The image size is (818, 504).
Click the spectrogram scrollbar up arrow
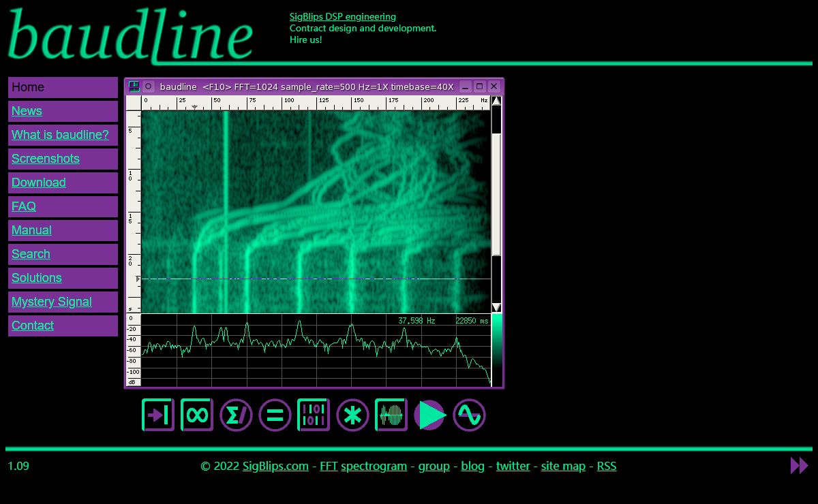496,101
